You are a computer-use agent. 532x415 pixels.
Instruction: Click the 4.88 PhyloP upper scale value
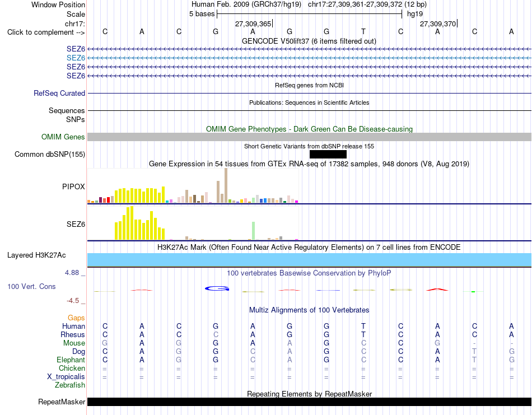72,273
